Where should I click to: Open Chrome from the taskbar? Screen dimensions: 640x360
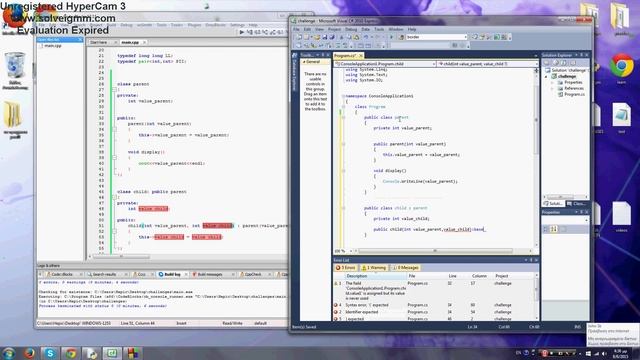[71, 353]
